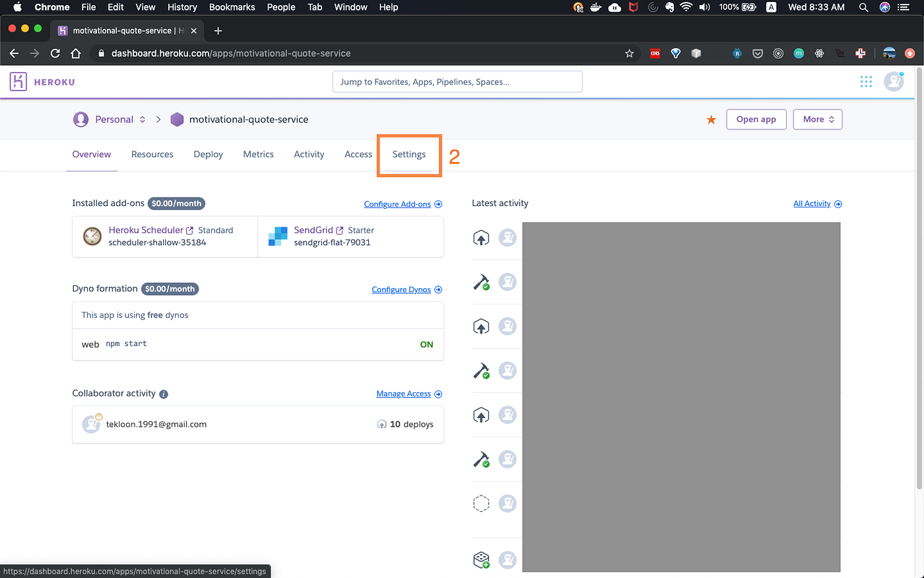Expand the Personal account switcher dropdown
The width and height of the screenshot is (924, 578).
142,120
